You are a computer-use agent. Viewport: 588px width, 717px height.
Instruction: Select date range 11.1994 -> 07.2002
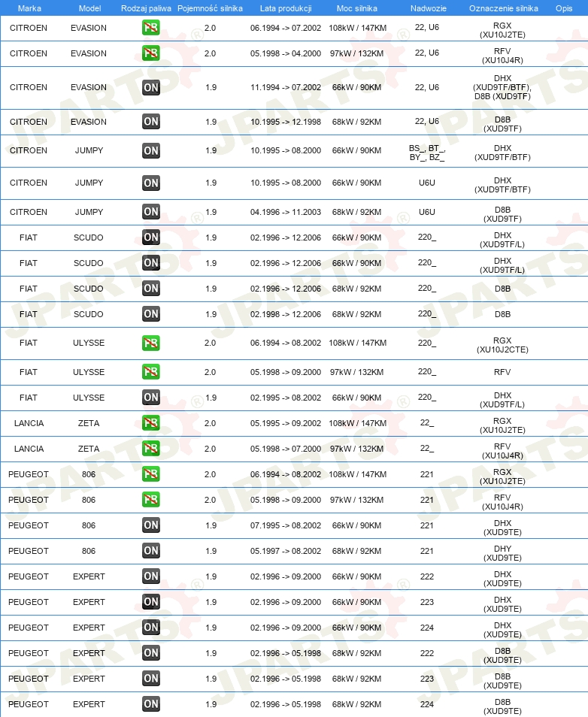pos(286,87)
